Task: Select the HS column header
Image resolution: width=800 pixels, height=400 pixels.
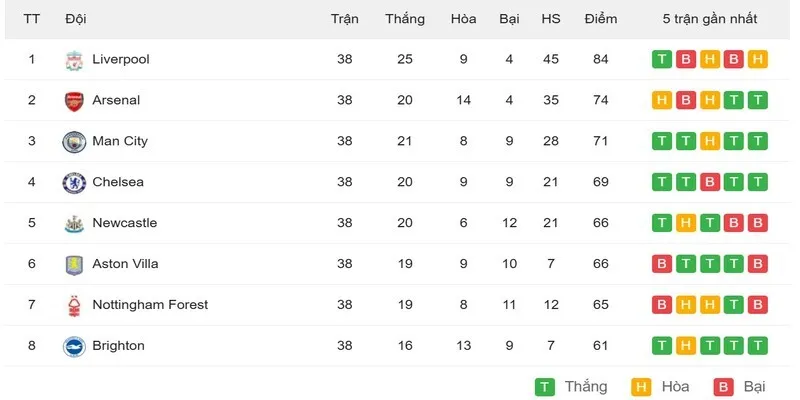Action: pos(551,19)
